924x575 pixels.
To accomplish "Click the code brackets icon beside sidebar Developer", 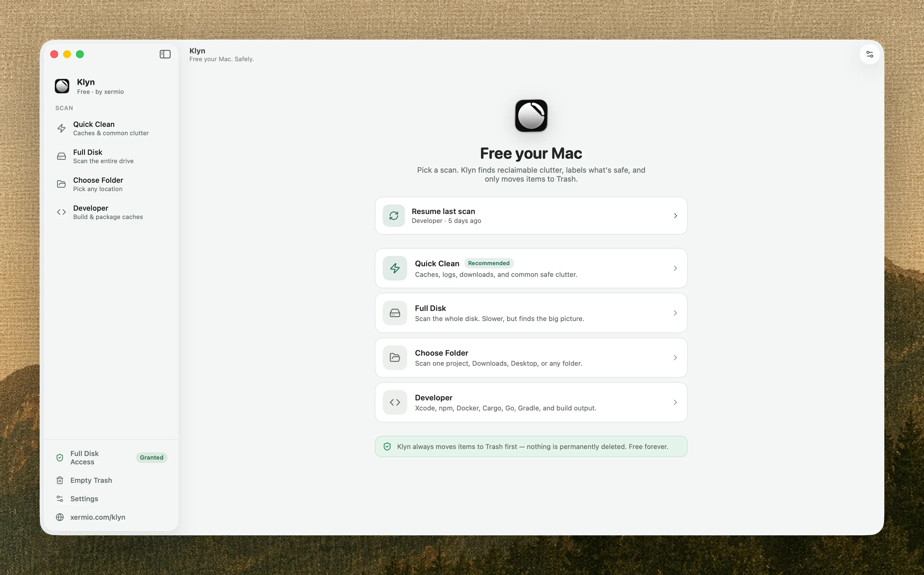I will point(61,212).
